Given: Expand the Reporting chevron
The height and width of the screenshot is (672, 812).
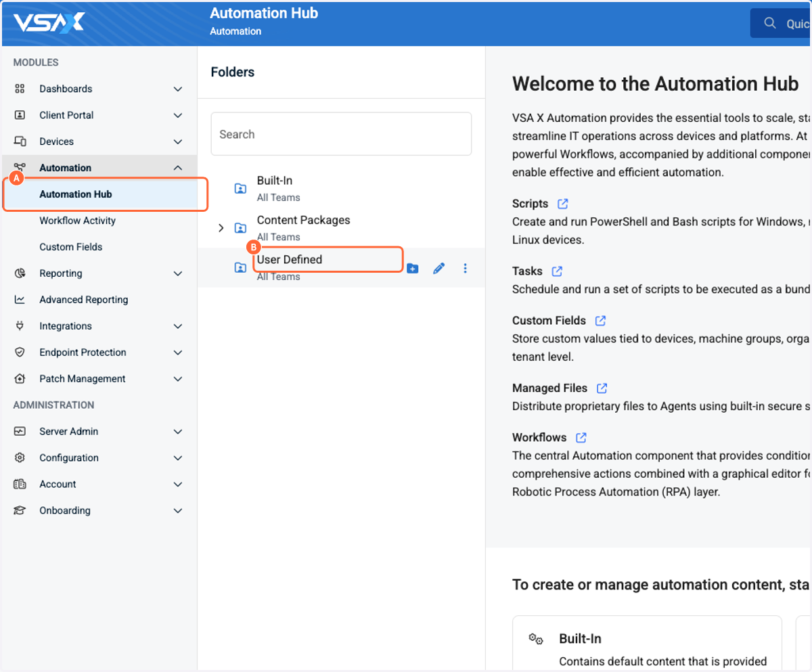Looking at the screenshot, I should coord(178,273).
